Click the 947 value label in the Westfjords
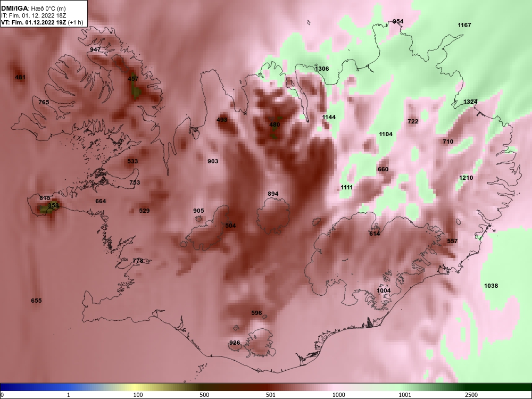This screenshot has width=532, height=399. [95, 49]
